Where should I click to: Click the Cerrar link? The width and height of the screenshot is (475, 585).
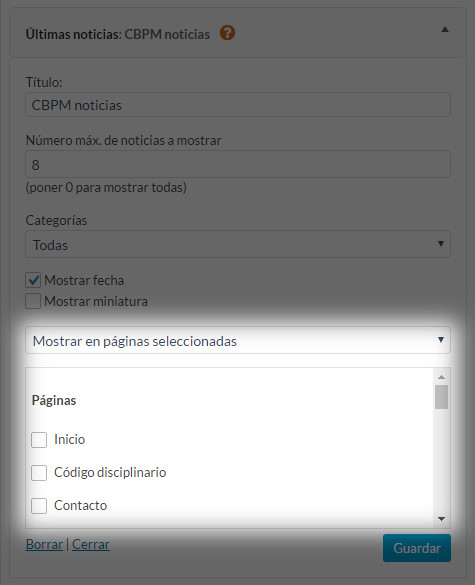(91, 544)
